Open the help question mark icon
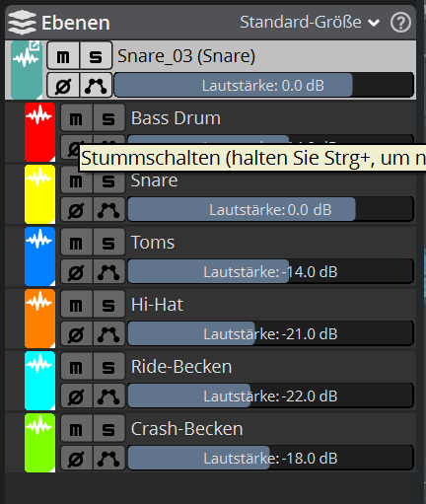This screenshot has height=504, width=426. (x=400, y=23)
